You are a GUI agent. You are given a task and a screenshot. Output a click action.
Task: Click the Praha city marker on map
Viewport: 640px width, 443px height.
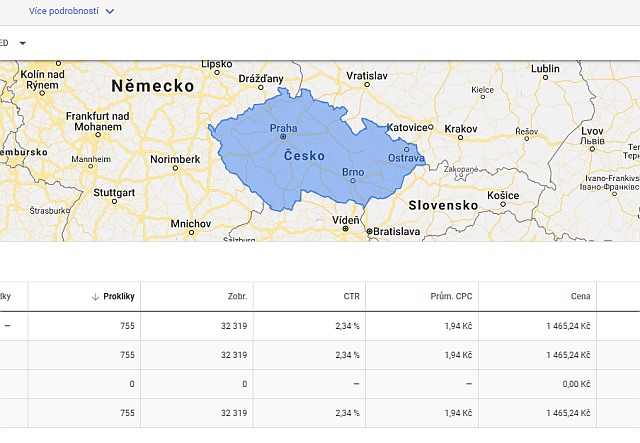click(283, 137)
